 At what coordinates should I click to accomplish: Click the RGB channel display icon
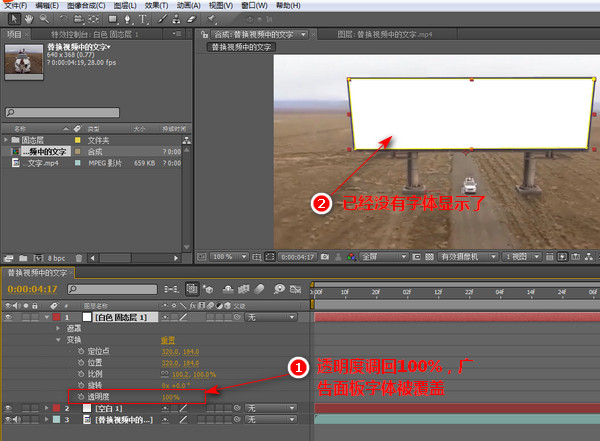pos(351,256)
